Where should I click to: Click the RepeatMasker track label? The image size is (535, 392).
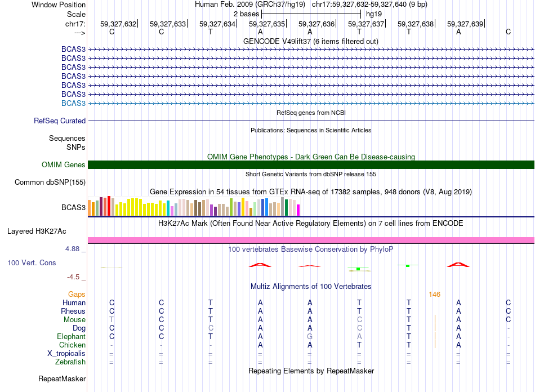coord(62,378)
